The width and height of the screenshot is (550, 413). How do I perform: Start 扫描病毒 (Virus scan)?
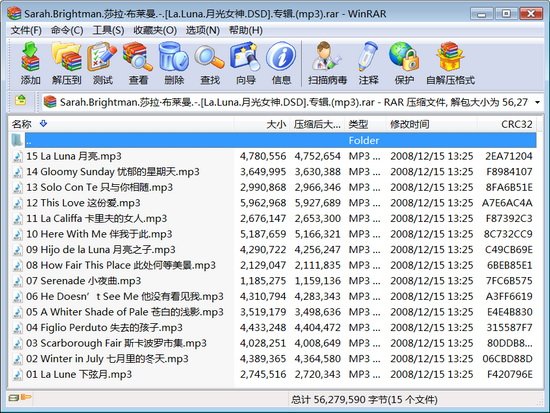[327, 63]
